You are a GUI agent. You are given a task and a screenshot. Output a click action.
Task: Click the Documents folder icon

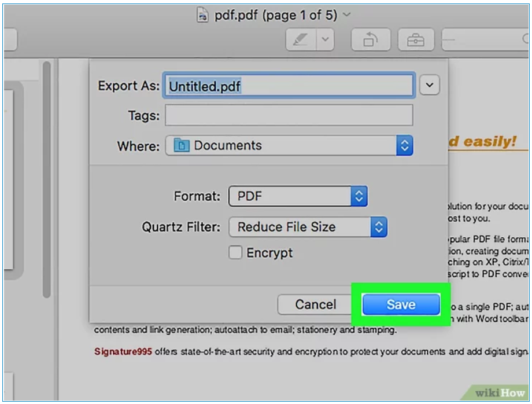pos(182,145)
